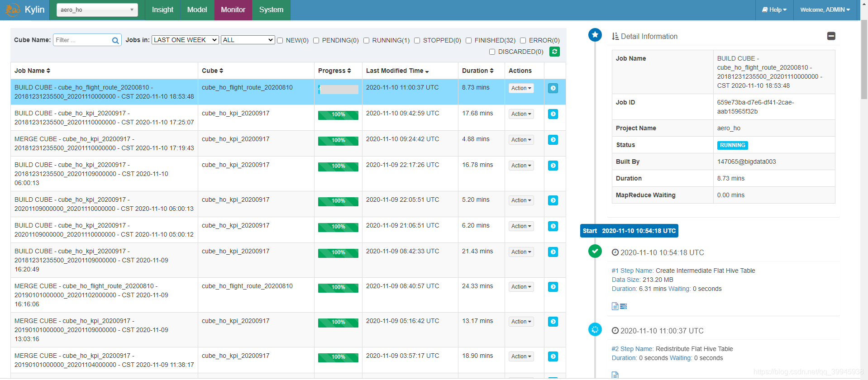Open Action dropdown for running flight_route job

coord(521,88)
